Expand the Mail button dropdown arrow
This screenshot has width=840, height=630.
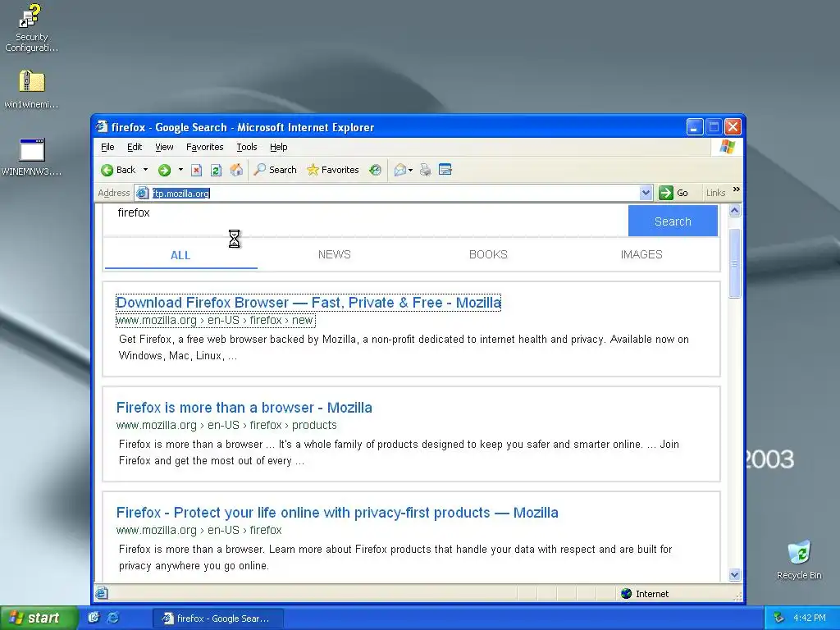(410, 171)
